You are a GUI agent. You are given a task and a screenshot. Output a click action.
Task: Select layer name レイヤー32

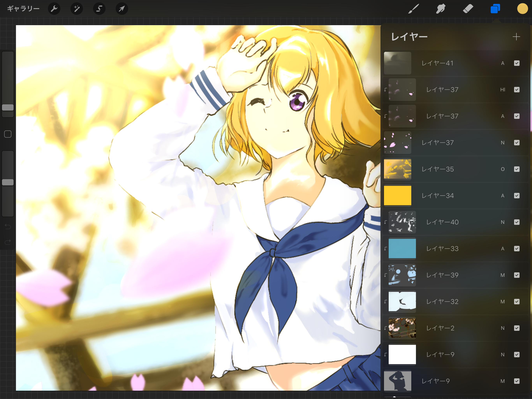(442, 302)
